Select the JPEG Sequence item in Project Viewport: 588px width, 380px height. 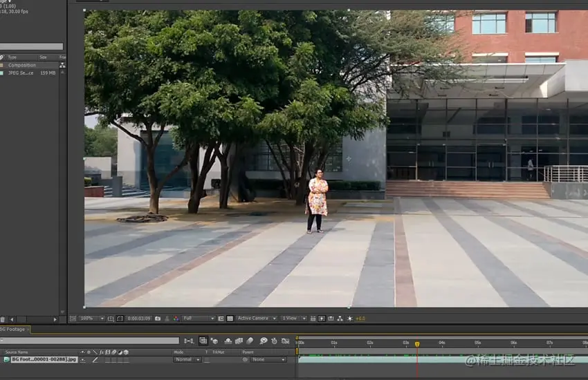[21, 73]
